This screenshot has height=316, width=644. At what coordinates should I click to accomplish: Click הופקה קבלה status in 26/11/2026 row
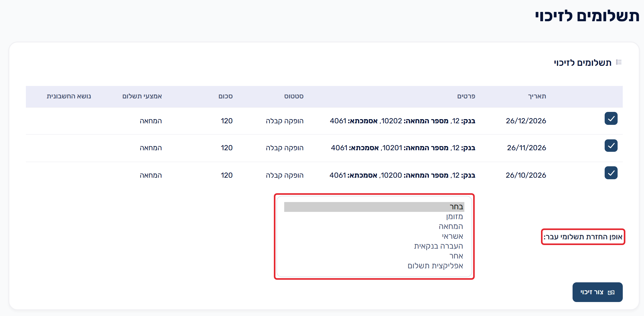[285, 148]
